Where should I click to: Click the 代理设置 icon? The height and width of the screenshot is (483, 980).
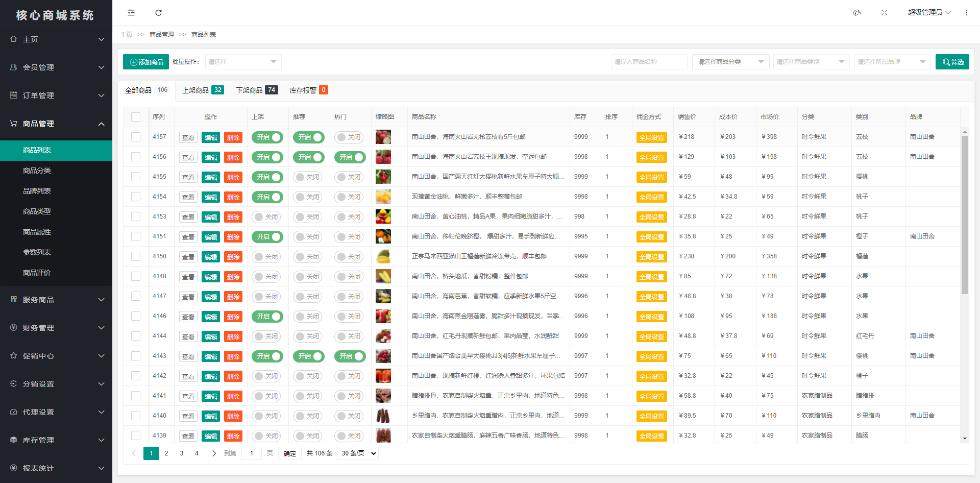[x=14, y=412]
